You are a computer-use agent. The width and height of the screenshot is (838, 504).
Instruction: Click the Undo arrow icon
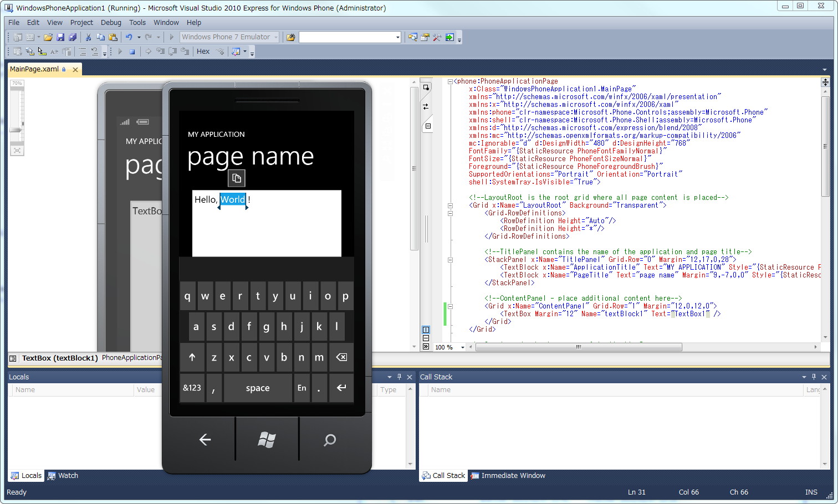click(x=129, y=37)
